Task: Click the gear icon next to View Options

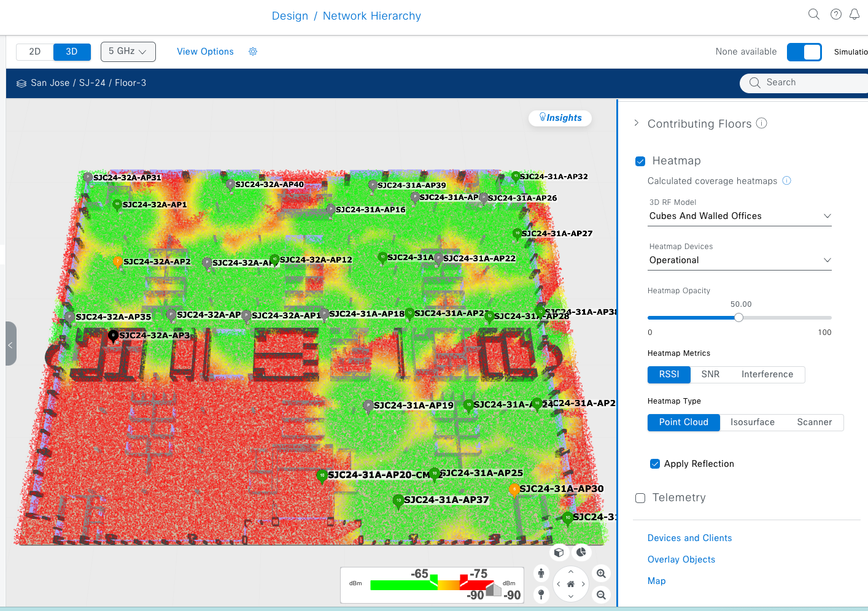Action: pyautogui.click(x=253, y=52)
